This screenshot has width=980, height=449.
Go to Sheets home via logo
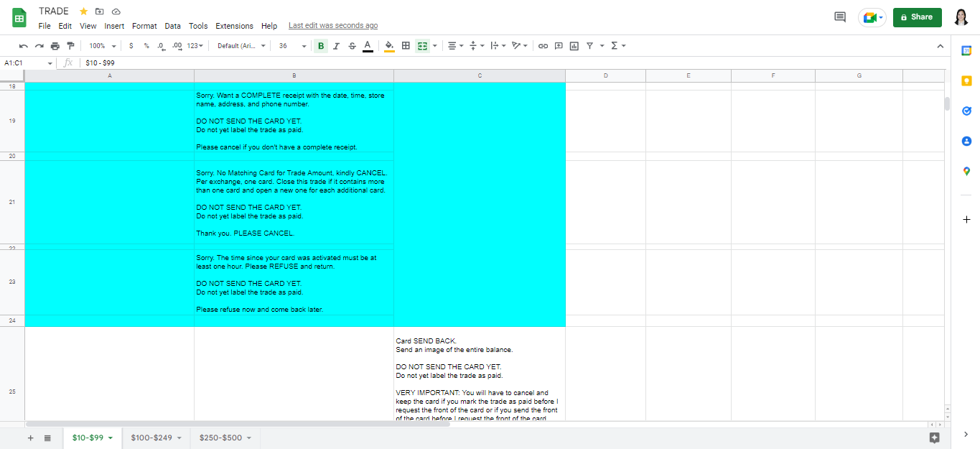[x=19, y=17]
